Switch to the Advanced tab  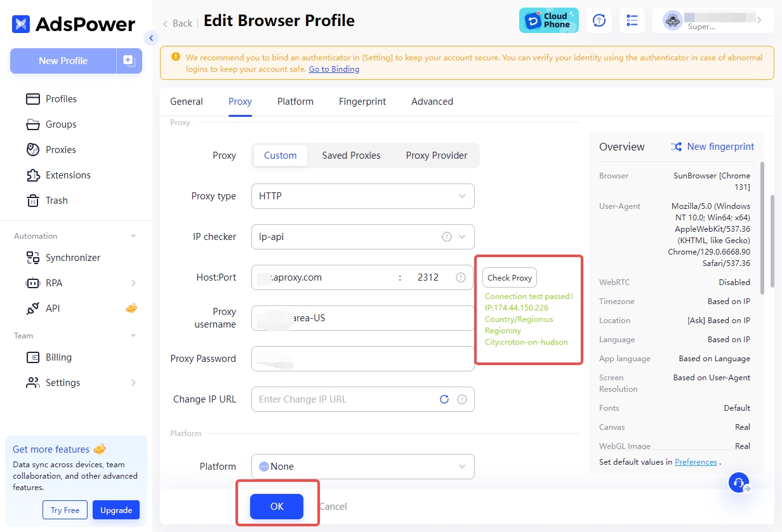point(432,102)
